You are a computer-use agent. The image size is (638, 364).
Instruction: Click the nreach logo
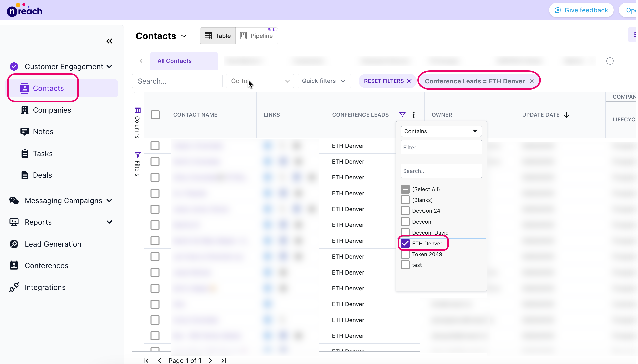coord(24,10)
